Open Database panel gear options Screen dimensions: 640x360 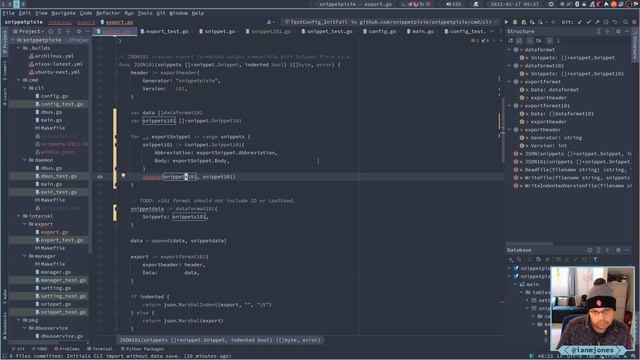618,250
